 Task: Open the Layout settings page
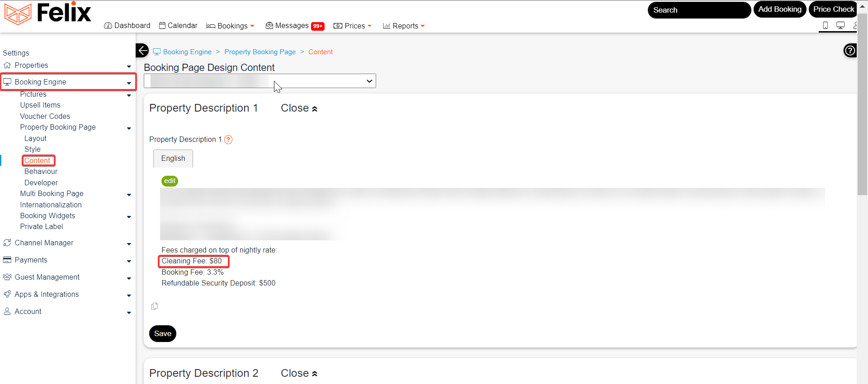pyautogui.click(x=35, y=139)
